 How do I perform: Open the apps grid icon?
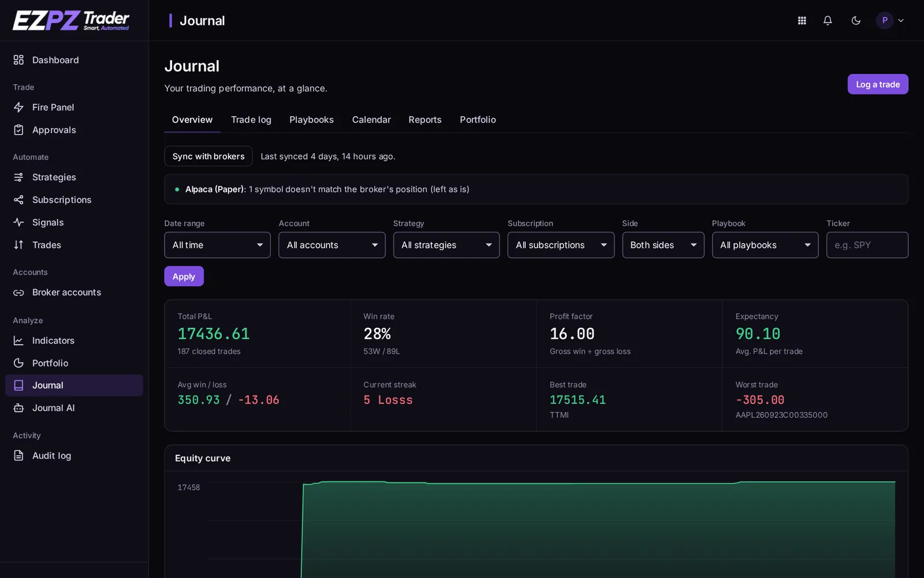tap(802, 20)
